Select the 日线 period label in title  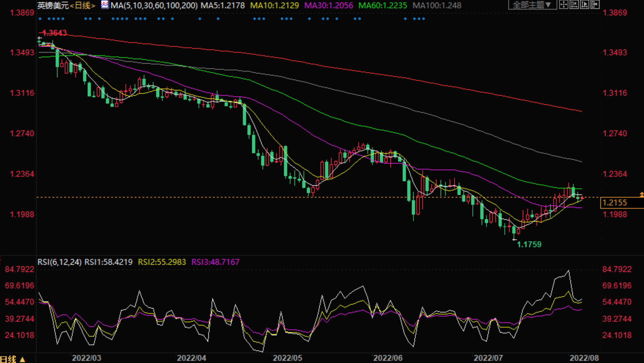click(x=83, y=6)
